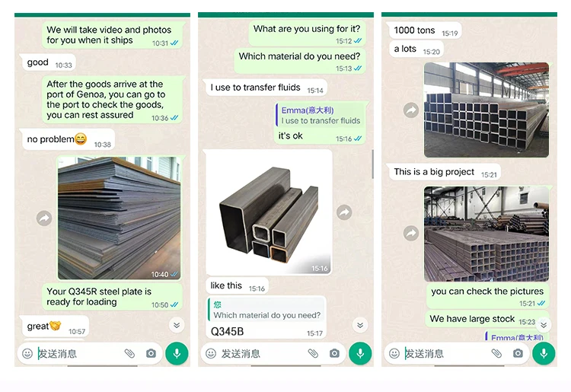Open the quoted reply "I use to transfer fluids"
This screenshot has height=392, width=571.
click(x=320, y=116)
